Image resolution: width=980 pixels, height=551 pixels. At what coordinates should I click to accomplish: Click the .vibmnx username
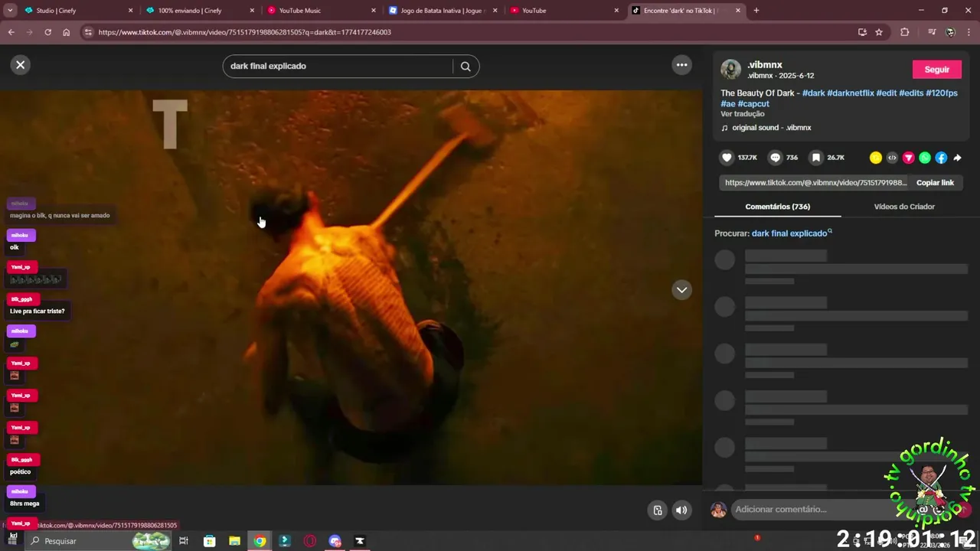click(765, 65)
